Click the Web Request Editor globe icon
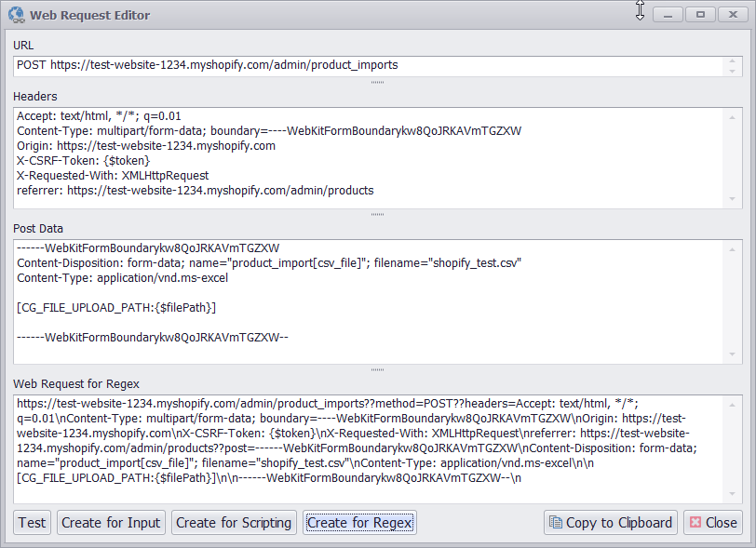This screenshot has width=756, height=548. click(16, 15)
